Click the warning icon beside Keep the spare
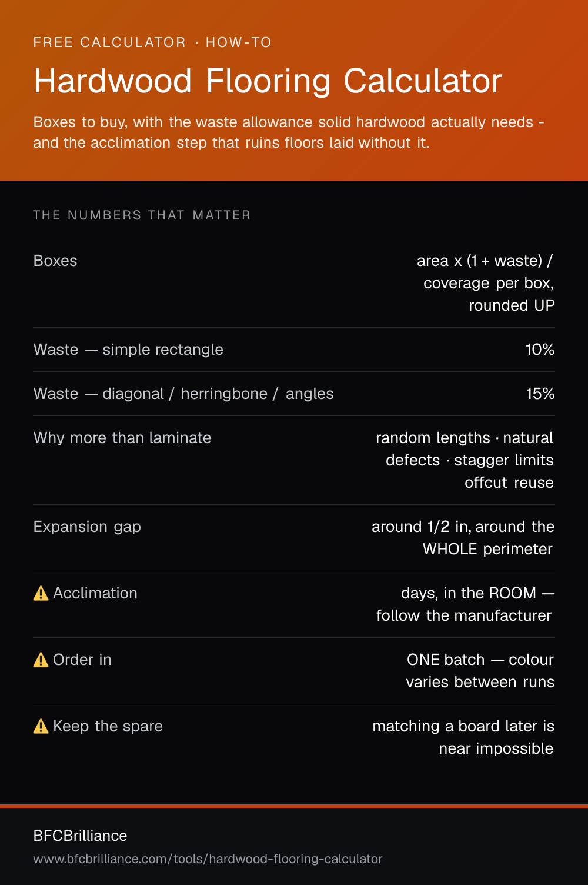Viewport: 588px width, 885px height. tap(41, 726)
